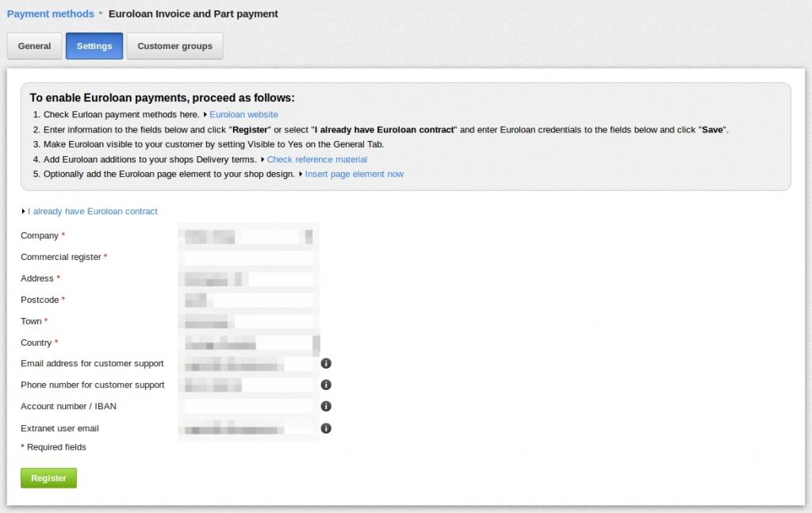Select the Settings tab

tap(94, 46)
